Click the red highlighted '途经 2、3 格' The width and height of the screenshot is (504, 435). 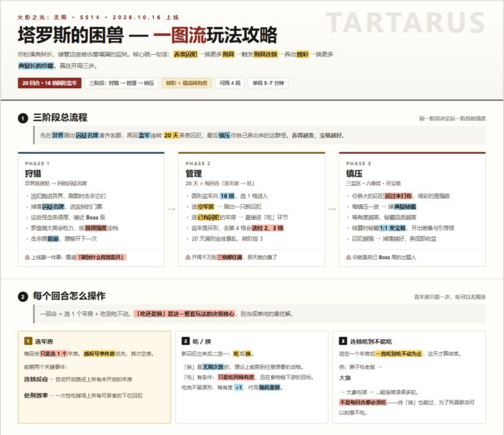pyautogui.click(x=267, y=228)
